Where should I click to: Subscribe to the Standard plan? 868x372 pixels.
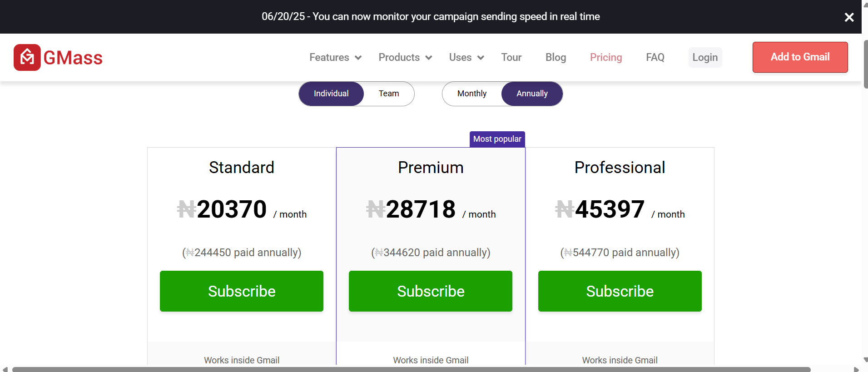(241, 291)
